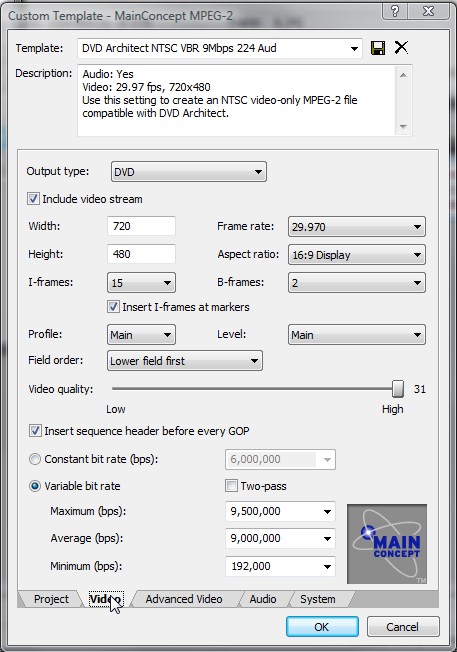This screenshot has height=652, width=457.
Task: Click the help question mark button
Action: pyautogui.click(x=395, y=11)
